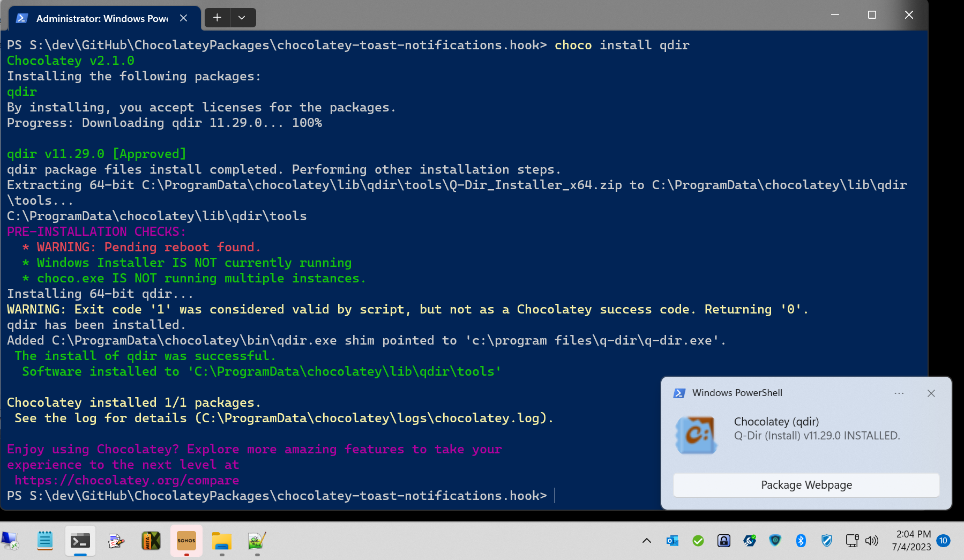The height and width of the screenshot is (560, 964).
Task: Maximize the Windows Terminal window
Action: pyautogui.click(x=872, y=15)
